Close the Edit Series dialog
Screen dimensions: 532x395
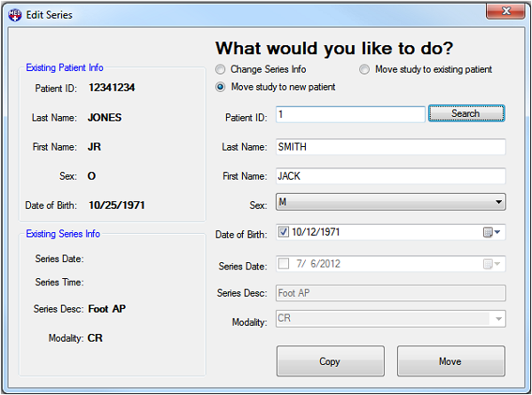point(503,11)
